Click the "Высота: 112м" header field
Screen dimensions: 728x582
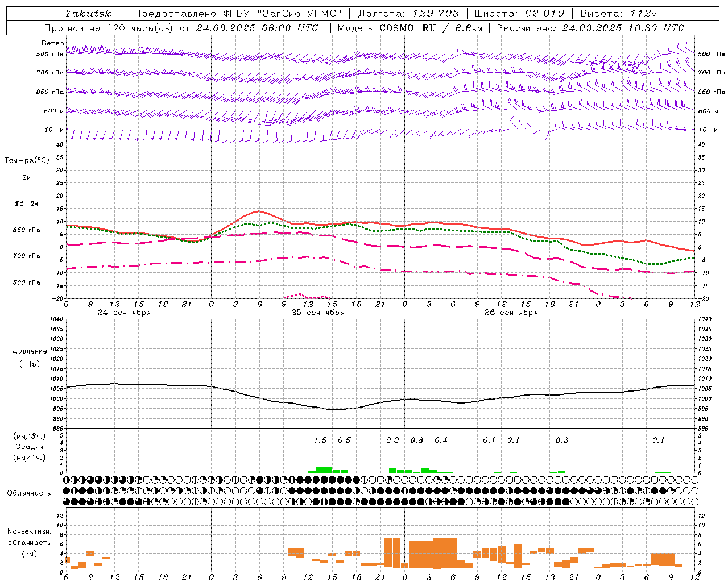click(620, 14)
